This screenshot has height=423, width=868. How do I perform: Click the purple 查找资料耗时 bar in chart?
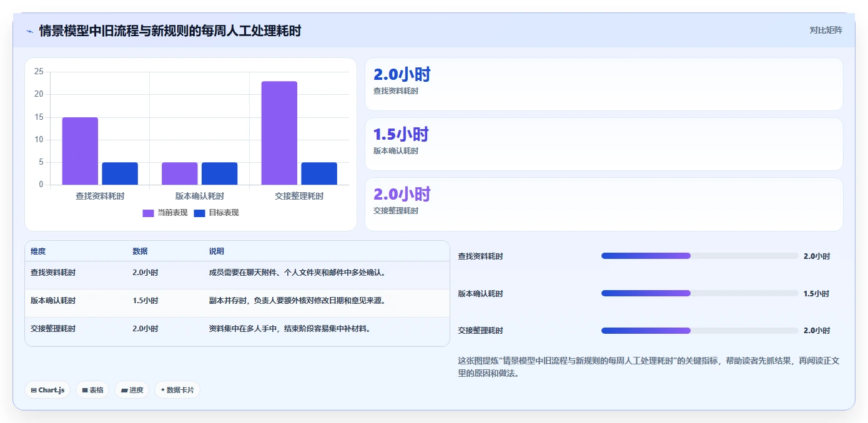click(80, 151)
